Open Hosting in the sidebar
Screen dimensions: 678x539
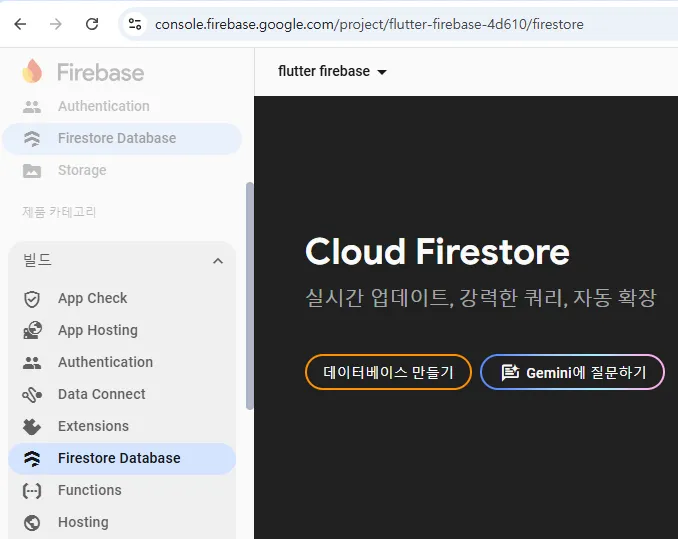point(83,522)
